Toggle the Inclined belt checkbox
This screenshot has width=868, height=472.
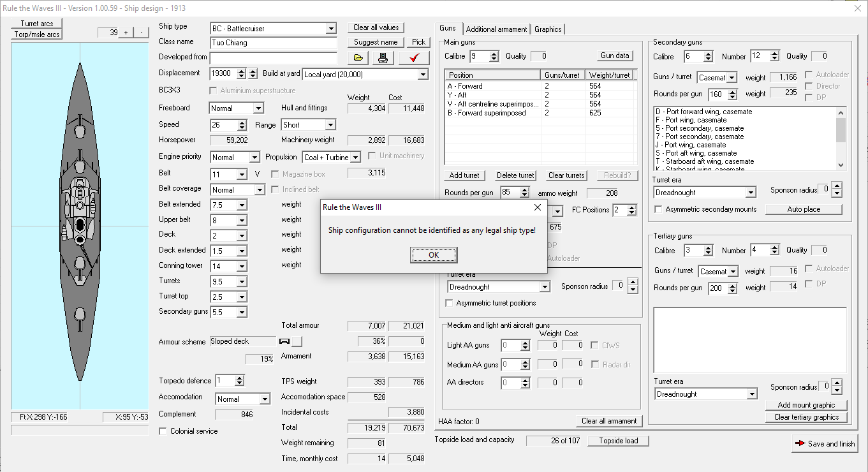click(276, 189)
